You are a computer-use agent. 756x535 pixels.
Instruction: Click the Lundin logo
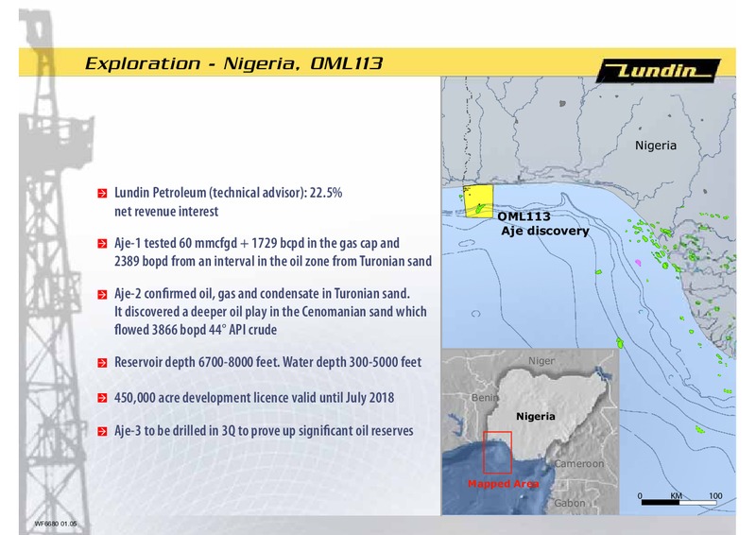click(658, 71)
